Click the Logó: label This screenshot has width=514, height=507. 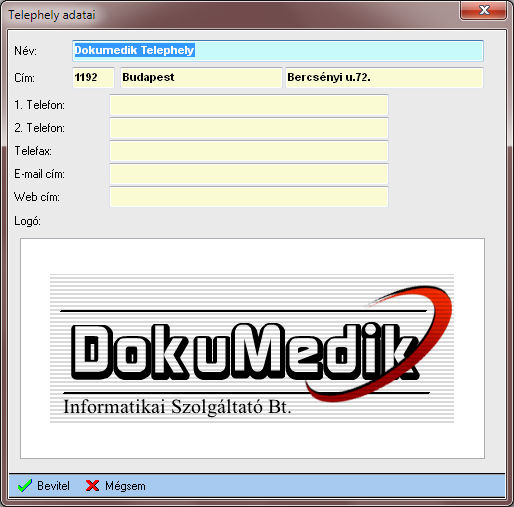click(27, 221)
